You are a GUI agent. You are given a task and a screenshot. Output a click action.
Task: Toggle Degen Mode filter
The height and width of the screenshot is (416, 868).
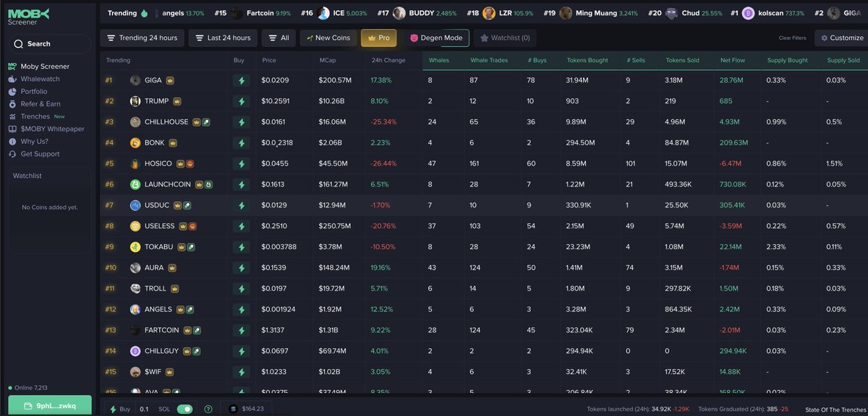436,38
